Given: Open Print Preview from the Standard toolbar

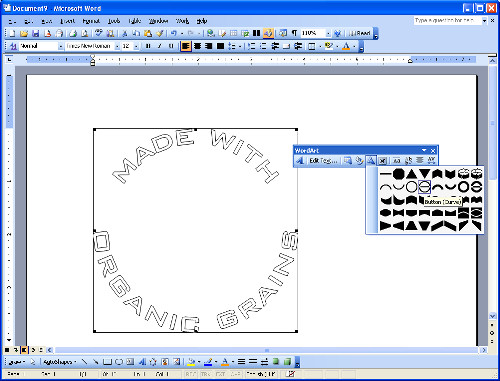Looking at the screenshot, I should click(85, 33).
